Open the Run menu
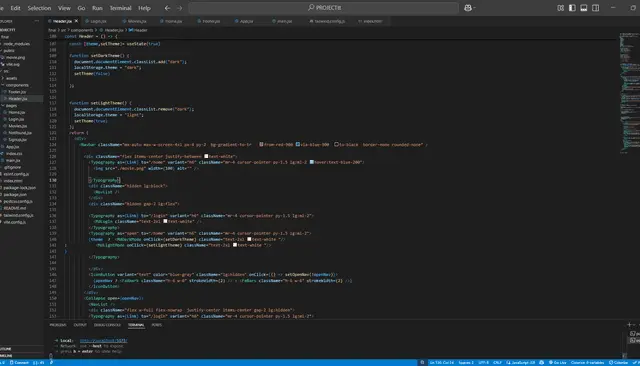 coord(97,8)
